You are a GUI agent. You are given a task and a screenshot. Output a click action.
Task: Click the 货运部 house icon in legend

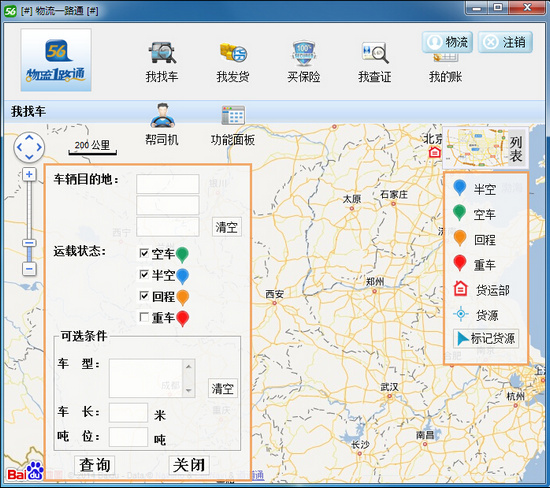click(x=461, y=289)
